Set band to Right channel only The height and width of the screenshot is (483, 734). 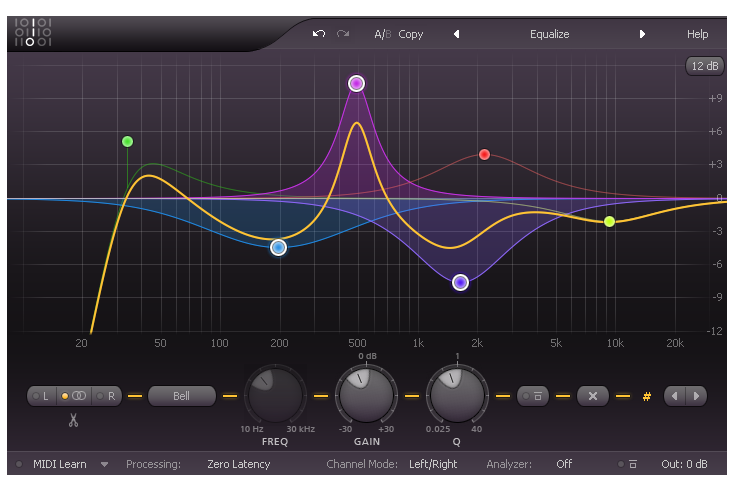pyautogui.click(x=107, y=396)
